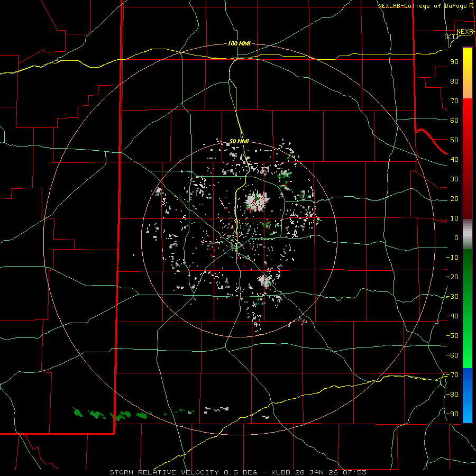Click the 40 value on velocity scale

click(454, 159)
